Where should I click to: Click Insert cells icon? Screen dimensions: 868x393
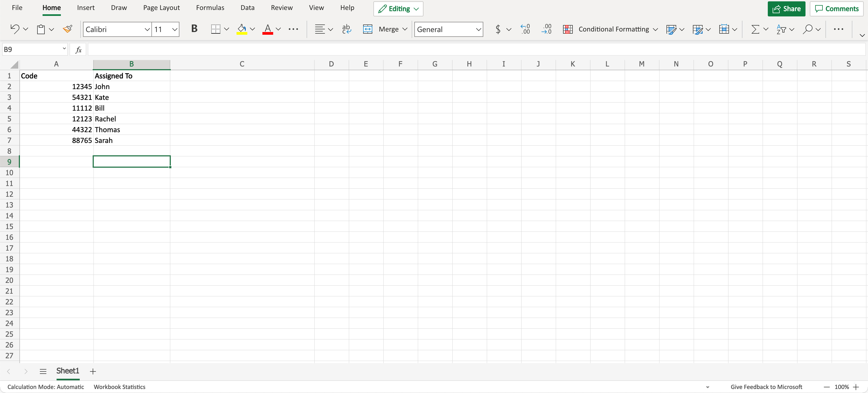724,29
